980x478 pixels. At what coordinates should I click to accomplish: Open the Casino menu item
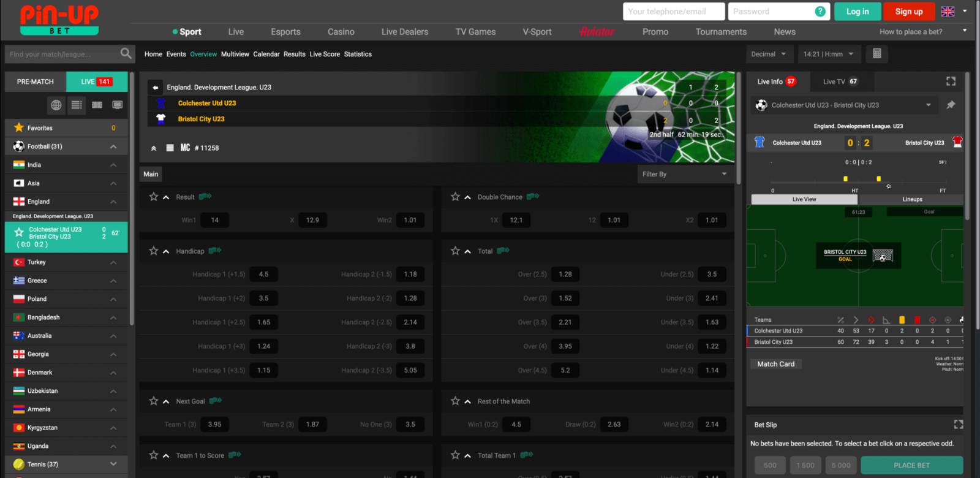[341, 32]
